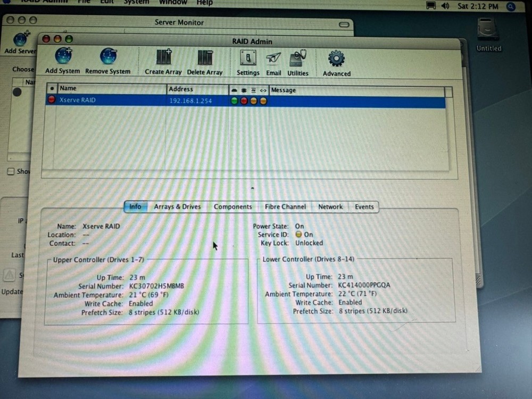
Task: Click upper ambient temperature 21 °C (69 °F)
Action: [148, 295]
